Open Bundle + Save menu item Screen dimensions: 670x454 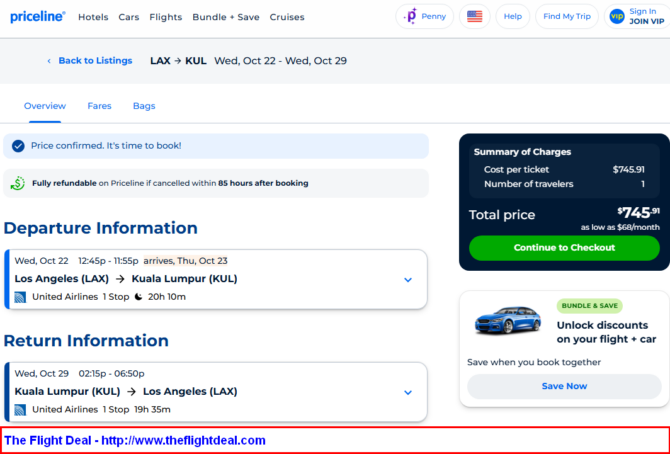click(x=226, y=17)
